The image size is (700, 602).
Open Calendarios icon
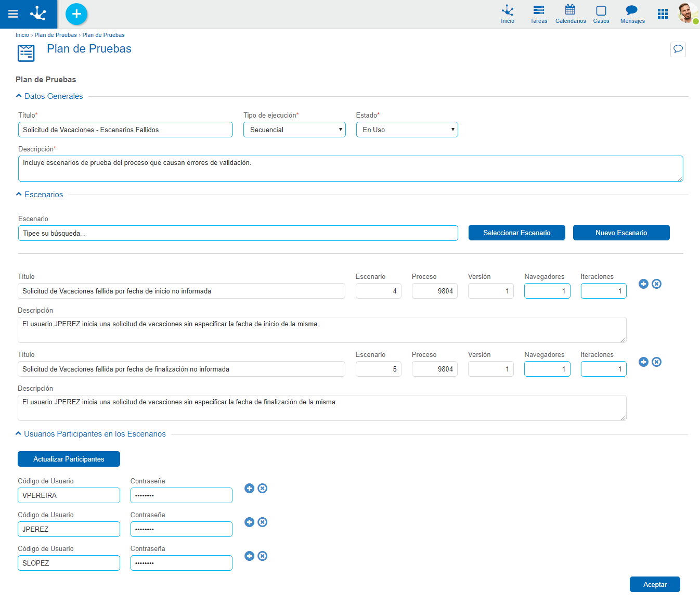tap(571, 14)
